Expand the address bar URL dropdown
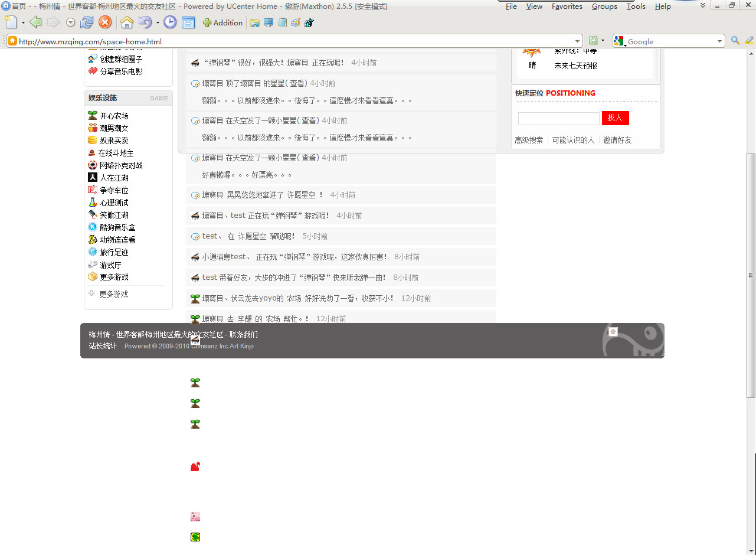Screen dimensions: 756x555 point(578,41)
